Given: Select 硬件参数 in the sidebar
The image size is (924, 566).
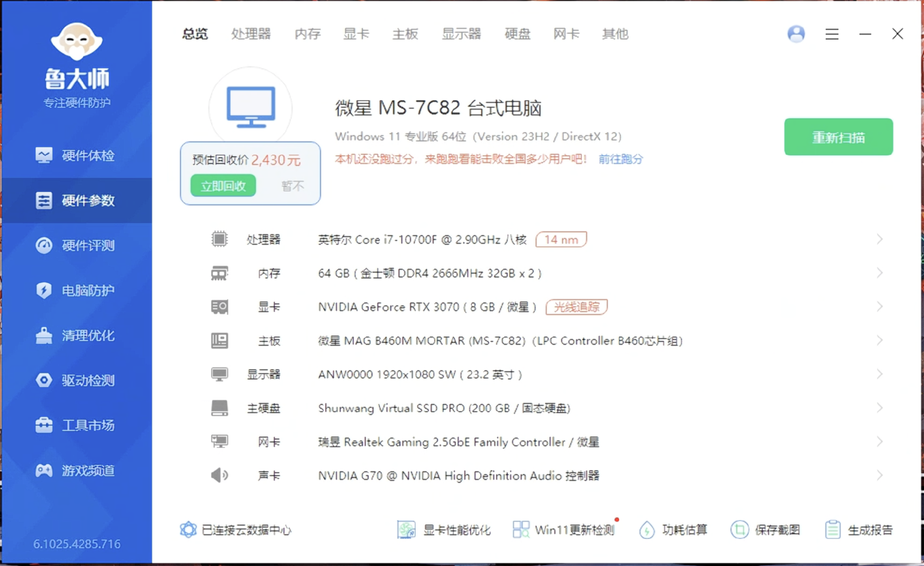Looking at the screenshot, I should click(x=76, y=200).
